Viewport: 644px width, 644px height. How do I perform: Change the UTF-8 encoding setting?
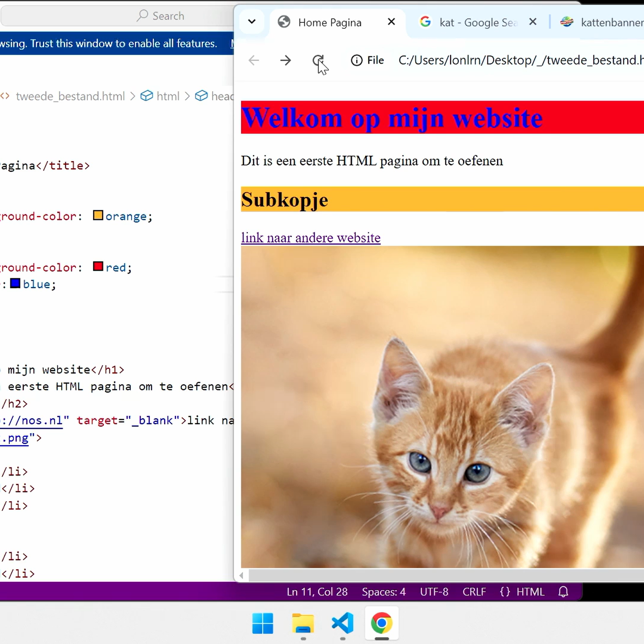434,592
